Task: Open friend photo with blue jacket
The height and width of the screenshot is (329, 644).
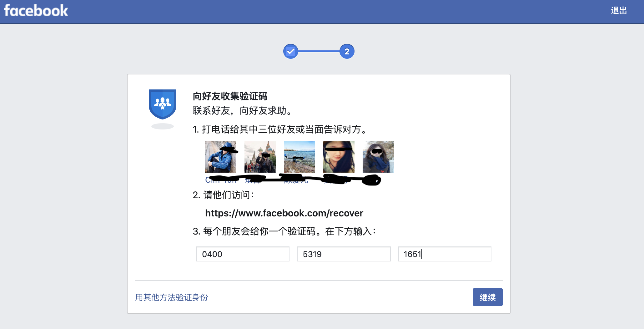Action: 221,157
